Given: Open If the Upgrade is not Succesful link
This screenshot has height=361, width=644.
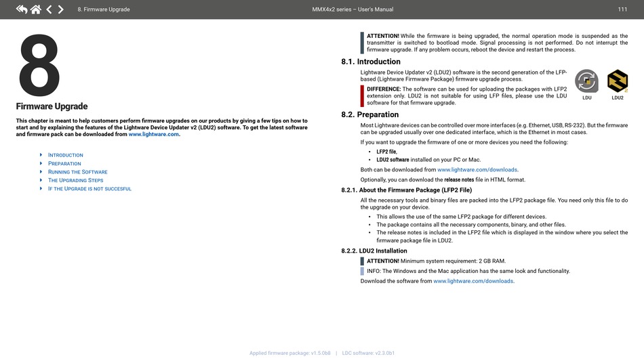Looking at the screenshot, I should pyautogui.click(x=89, y=189).
